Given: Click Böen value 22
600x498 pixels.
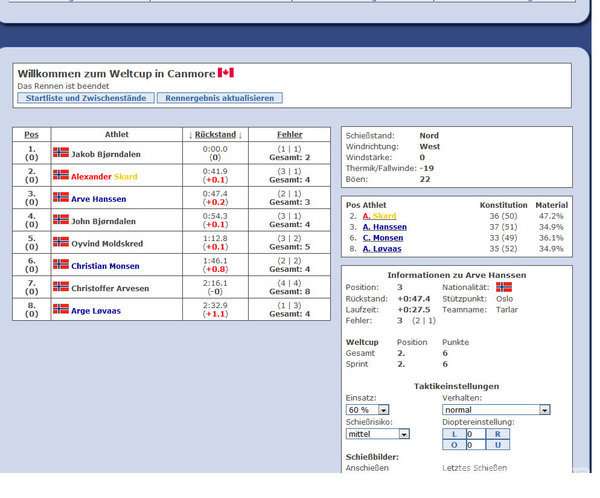Looking at the screenshot, I should click(x=425, y=179).
